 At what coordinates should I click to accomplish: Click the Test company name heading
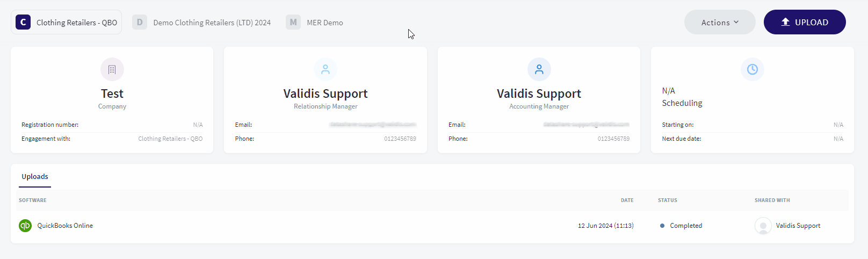coord(112,93)
